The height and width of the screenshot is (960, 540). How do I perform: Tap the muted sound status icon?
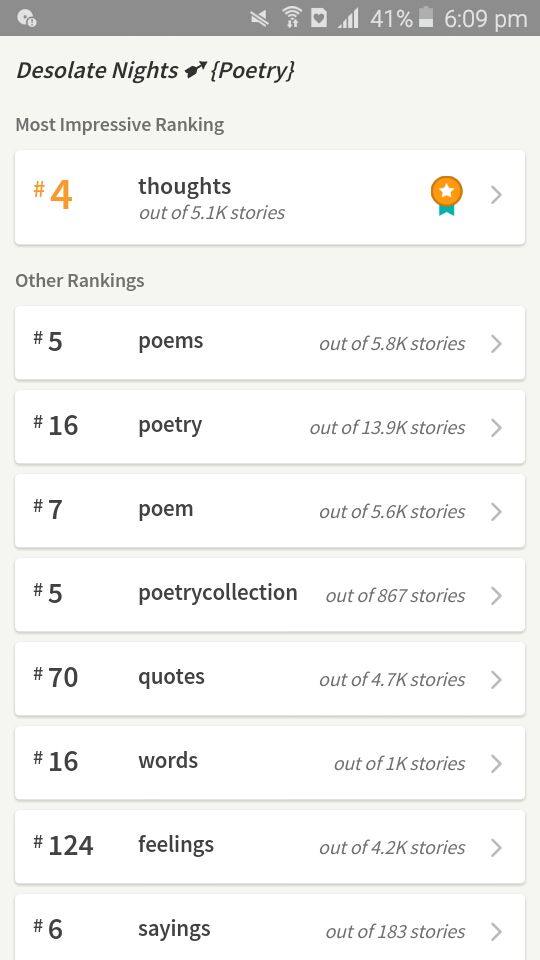coord(260,18)
